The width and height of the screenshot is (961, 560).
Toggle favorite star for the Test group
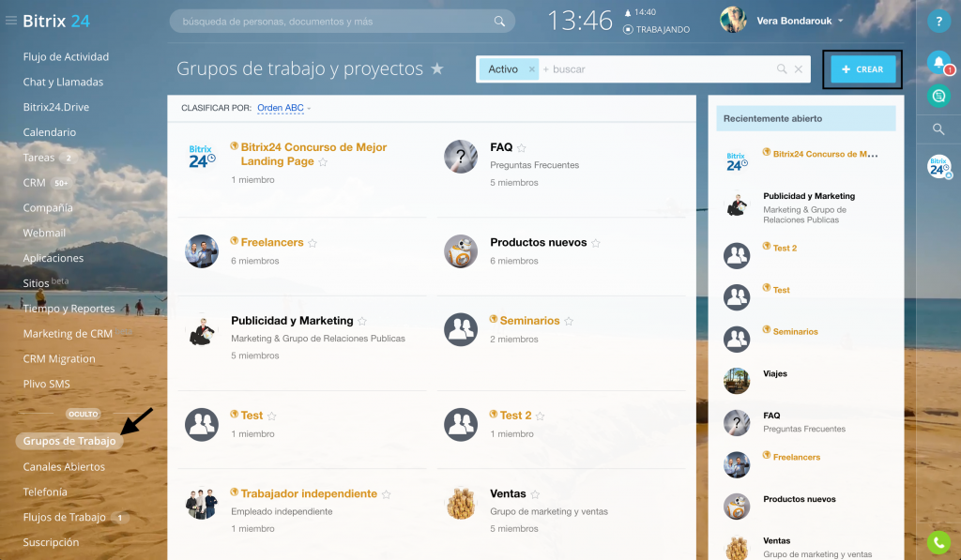click(272, 416)
